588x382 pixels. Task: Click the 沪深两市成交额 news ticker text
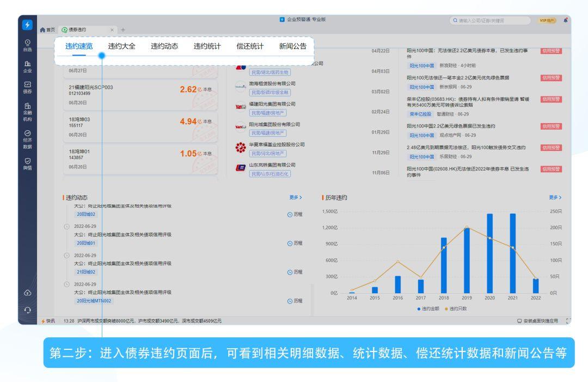(149, 321)
